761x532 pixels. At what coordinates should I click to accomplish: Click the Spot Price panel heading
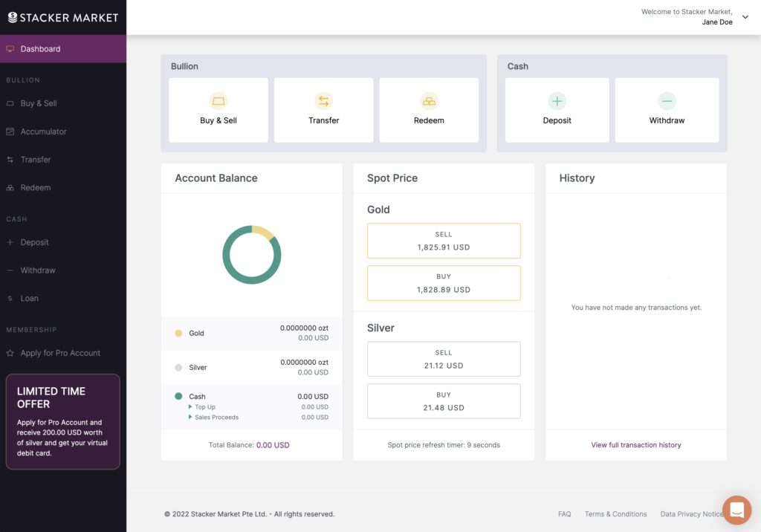pyautogui.click(x=392, y=178)
